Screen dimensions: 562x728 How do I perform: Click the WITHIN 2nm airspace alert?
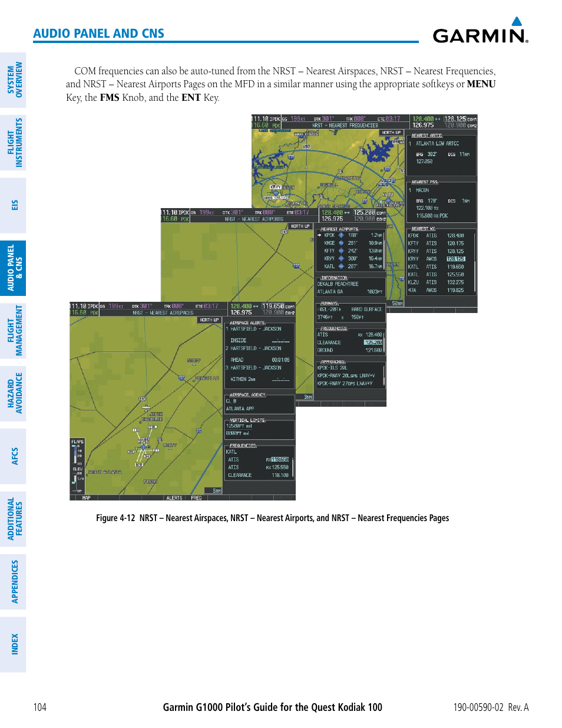[x=260, y=379]
